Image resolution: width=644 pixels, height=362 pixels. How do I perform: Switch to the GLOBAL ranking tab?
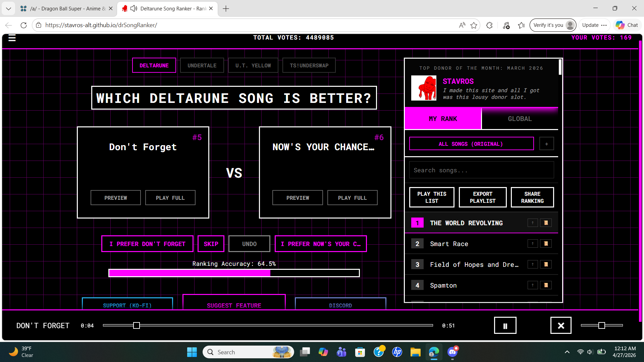520,119
